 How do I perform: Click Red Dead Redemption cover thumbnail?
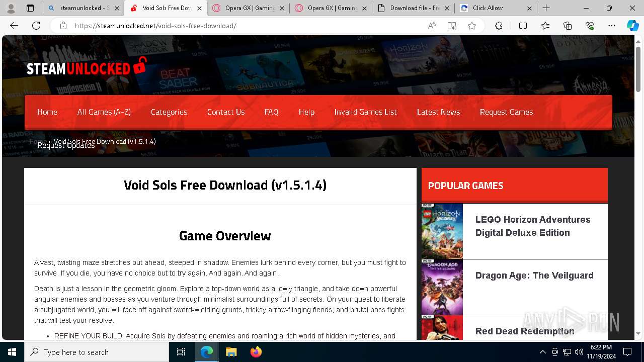(442, 328)
